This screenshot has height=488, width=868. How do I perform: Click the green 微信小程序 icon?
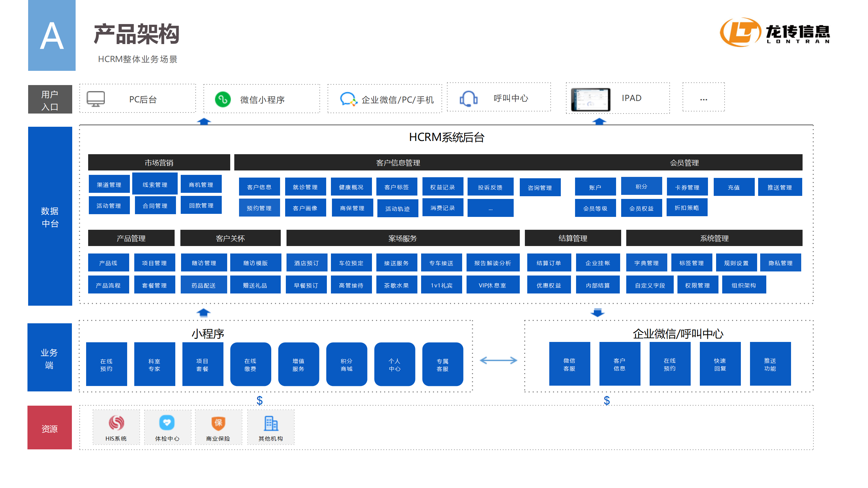(223, 100)
